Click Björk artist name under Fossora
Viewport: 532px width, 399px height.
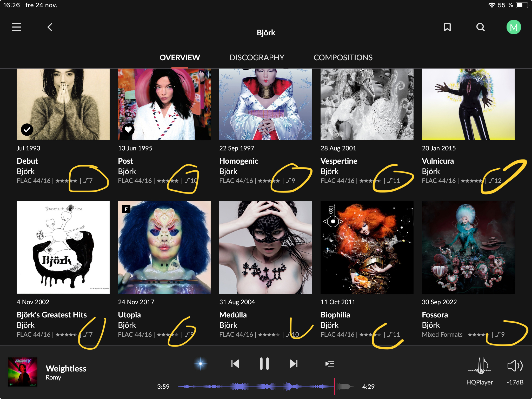click(x=431, y=325)
